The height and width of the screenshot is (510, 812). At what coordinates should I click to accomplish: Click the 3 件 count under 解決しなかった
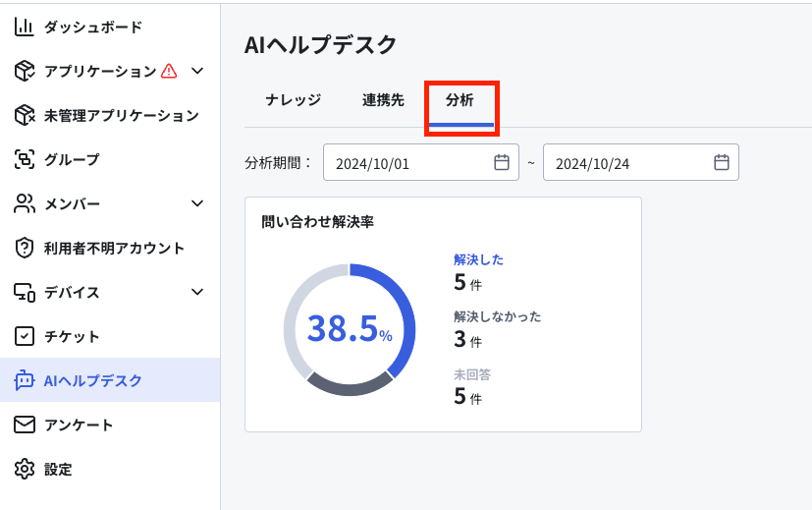tap(467, 339)
